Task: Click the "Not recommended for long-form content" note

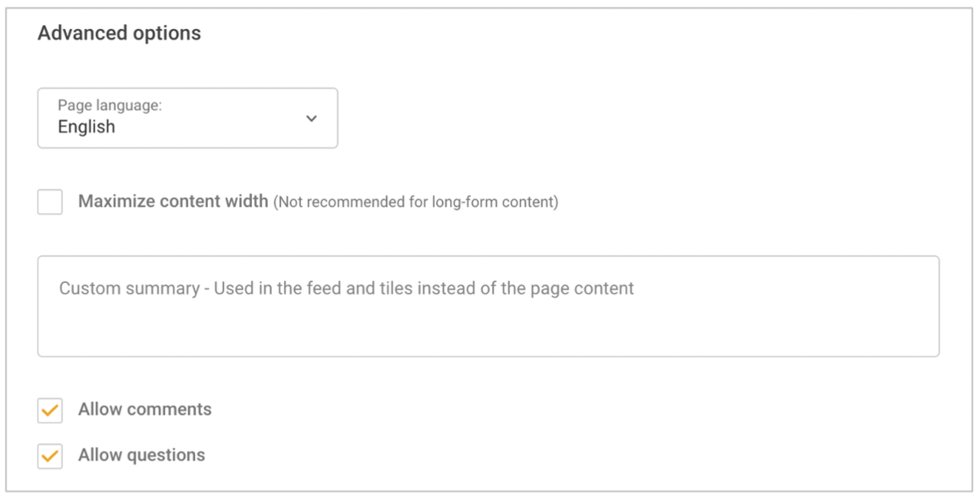Action: tap(415, 202)
